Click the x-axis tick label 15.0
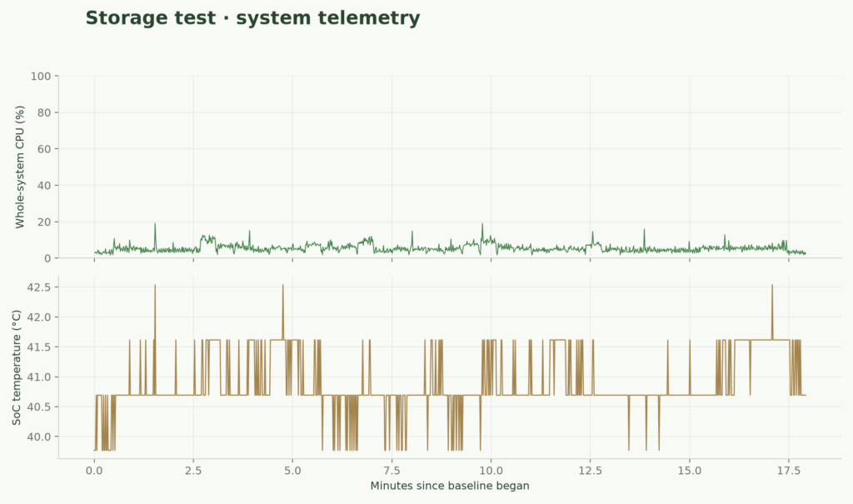Image resolution: width=853 pixels, height=504 pixels. (x=689, y=470)
